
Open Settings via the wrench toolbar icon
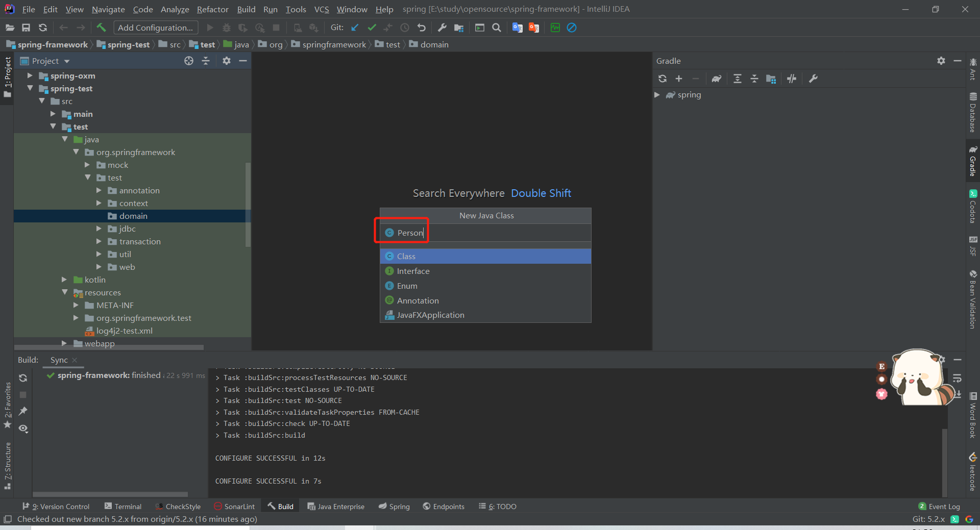[442, 28]
